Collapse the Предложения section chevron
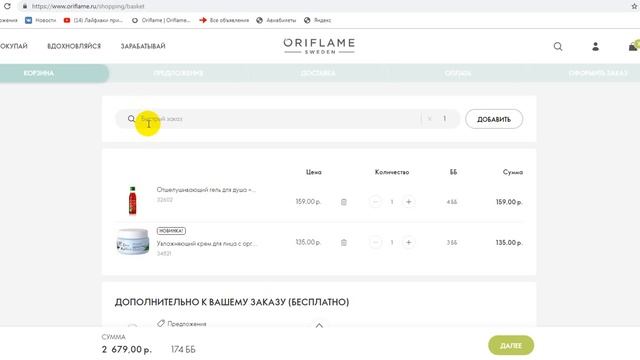Image resolution: width=640 pixels, height=360 pixels. pos(319,325)
